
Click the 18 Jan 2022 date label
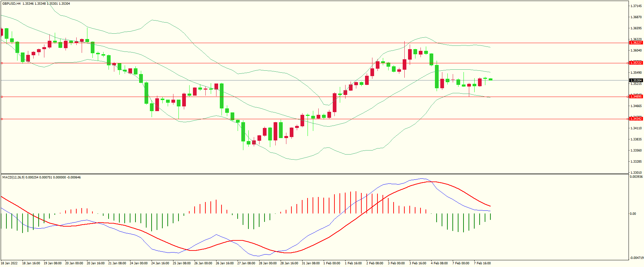[9, 263]
